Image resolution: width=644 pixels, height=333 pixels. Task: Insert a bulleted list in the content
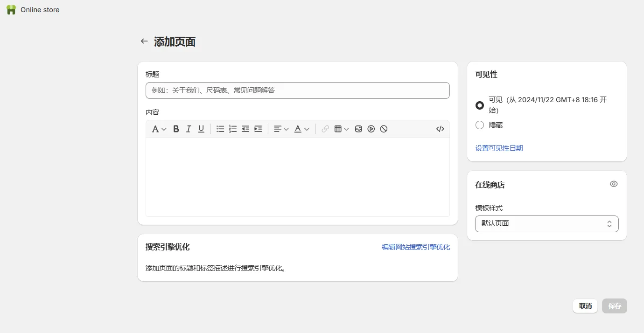220,129
